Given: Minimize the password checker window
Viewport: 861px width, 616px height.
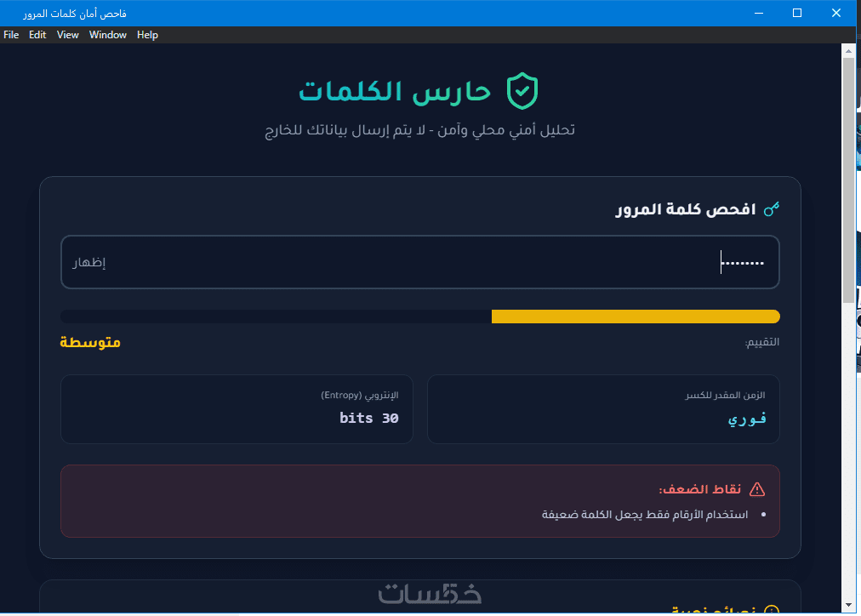Looking at the screenshot, I should 759,13.
